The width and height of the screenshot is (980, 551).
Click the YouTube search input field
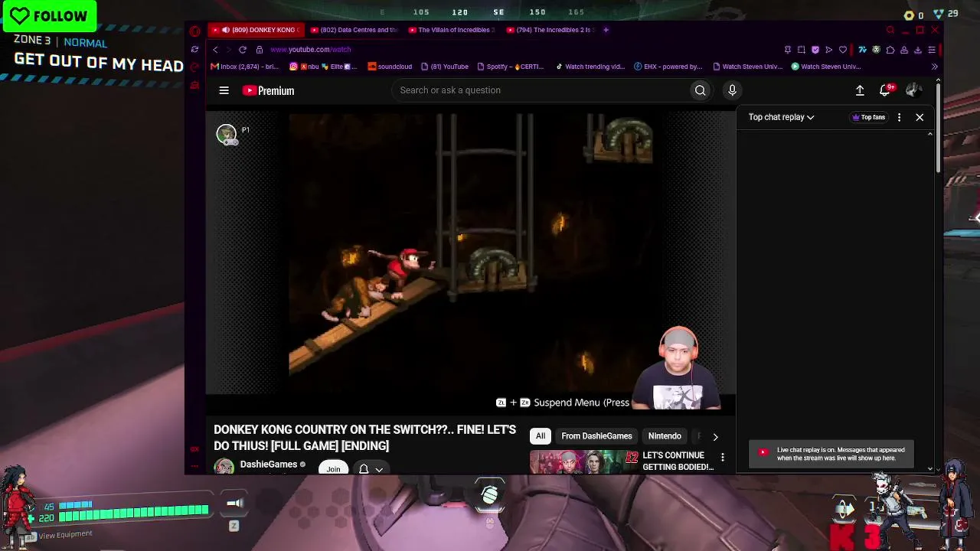542,90
